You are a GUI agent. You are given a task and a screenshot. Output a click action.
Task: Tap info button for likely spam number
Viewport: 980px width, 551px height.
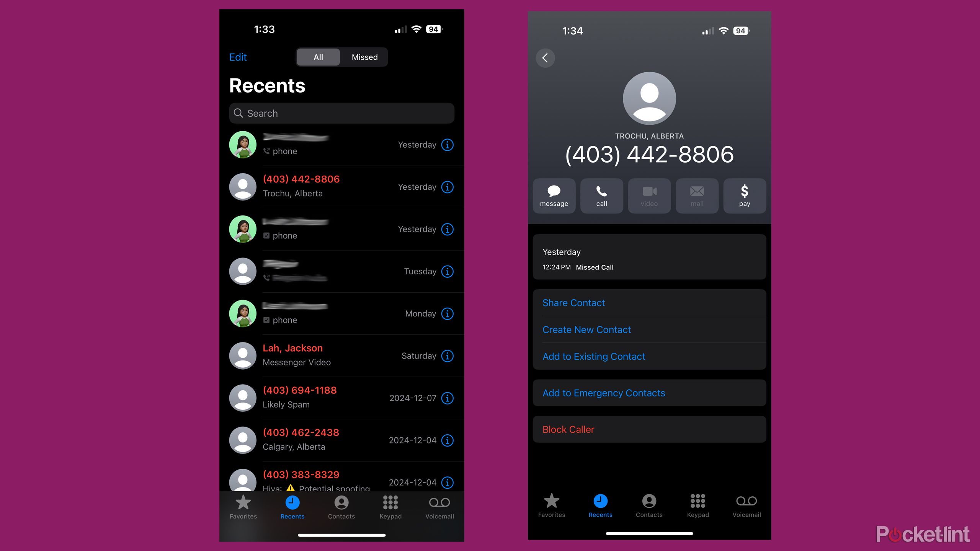click(448, 398)
